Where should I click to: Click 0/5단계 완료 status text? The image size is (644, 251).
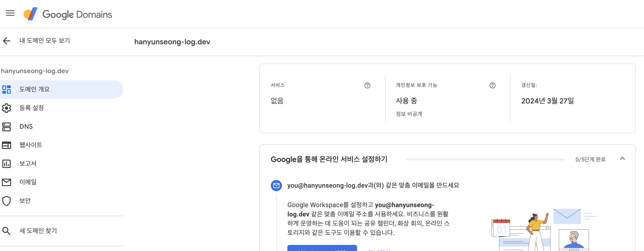click(x=590, y=159)
